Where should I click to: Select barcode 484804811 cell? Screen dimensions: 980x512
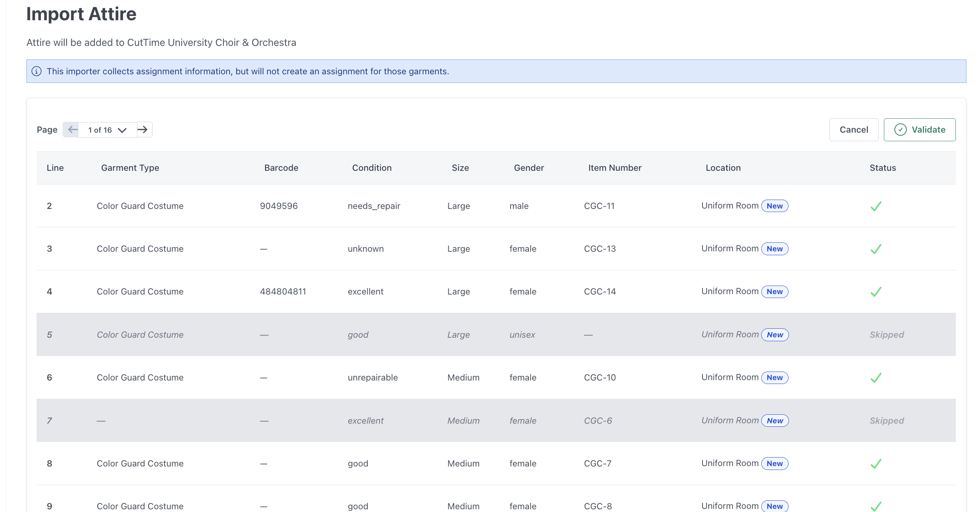[x=283, y=292]
